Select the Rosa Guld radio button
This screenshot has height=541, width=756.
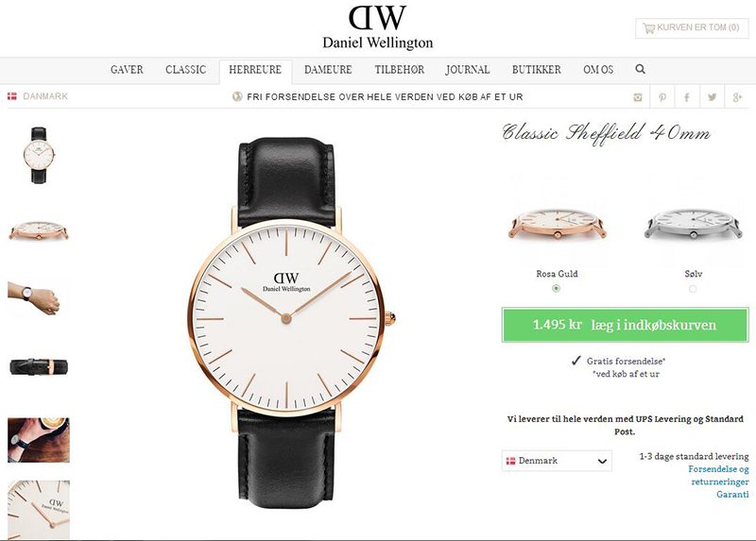tap(556, 288)
